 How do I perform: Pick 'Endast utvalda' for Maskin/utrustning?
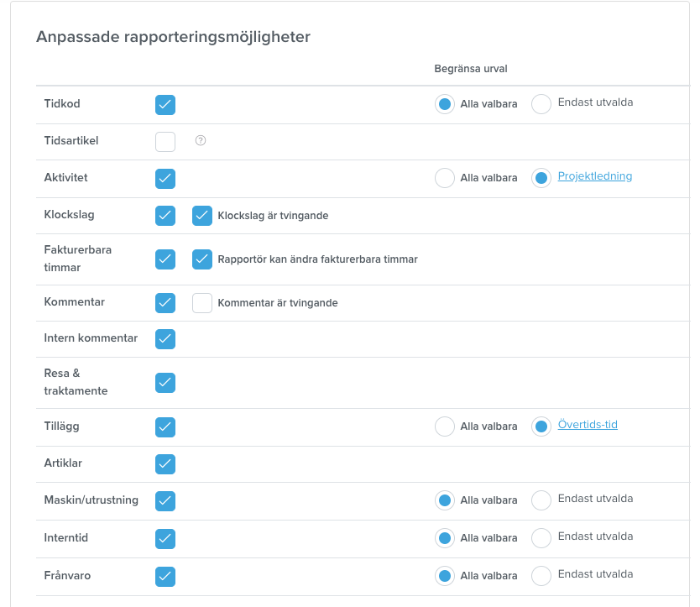541,500
